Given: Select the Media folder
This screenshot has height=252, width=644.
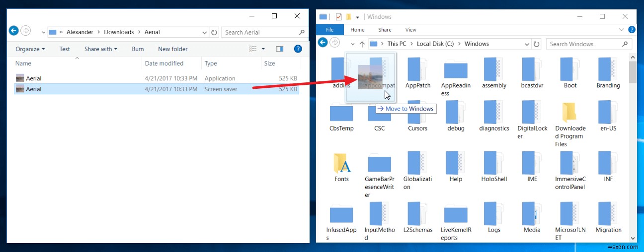Looking at the screenshot, I should (532, 217).
